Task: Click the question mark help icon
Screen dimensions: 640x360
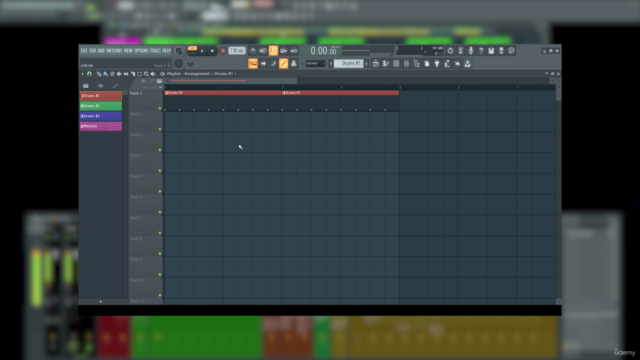Action: 481,51
